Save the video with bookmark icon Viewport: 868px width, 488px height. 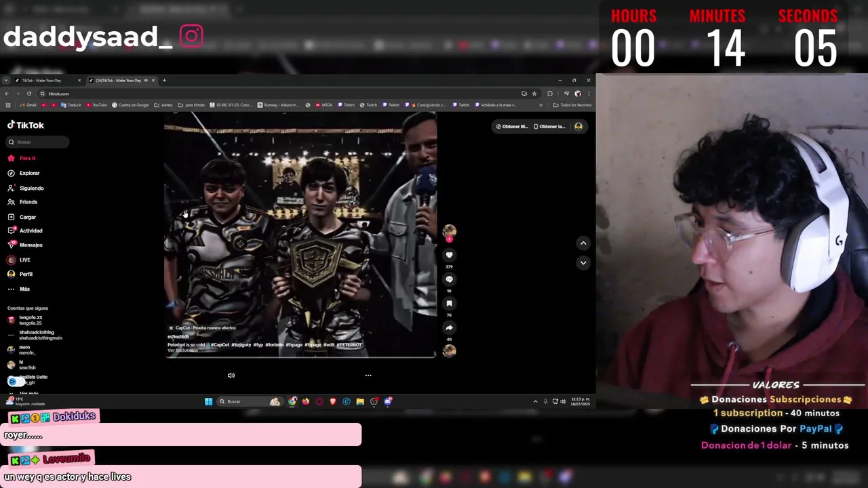(x=449, y=304)
